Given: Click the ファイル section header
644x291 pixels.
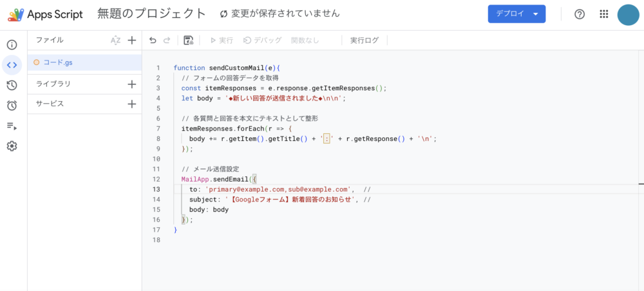Looking at the screenshot, I should point(50,40).
